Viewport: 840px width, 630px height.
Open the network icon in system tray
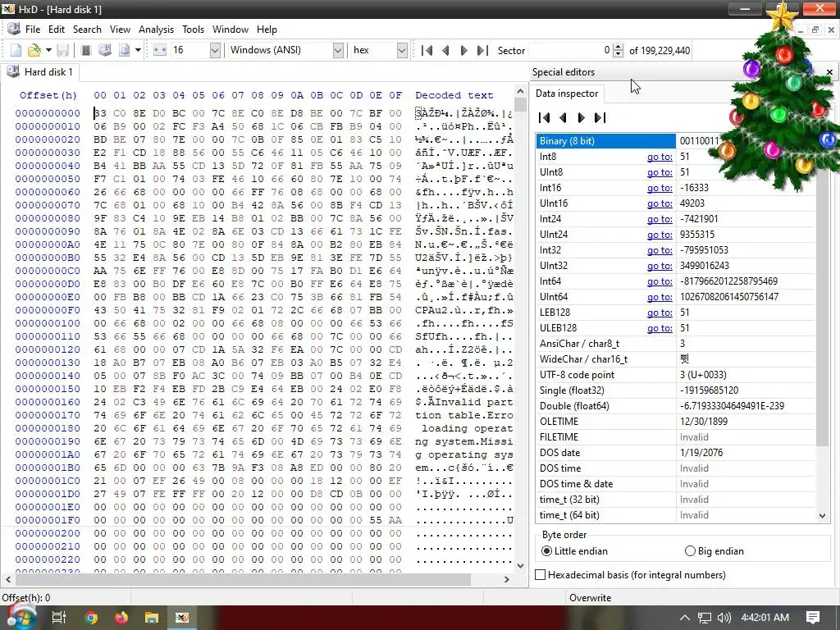point(705,618)
